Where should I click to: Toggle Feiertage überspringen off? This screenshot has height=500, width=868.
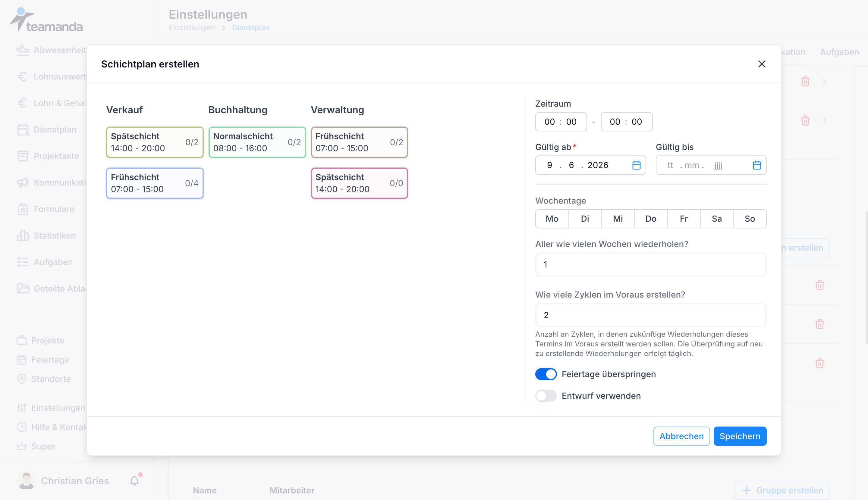coord(546,374)
